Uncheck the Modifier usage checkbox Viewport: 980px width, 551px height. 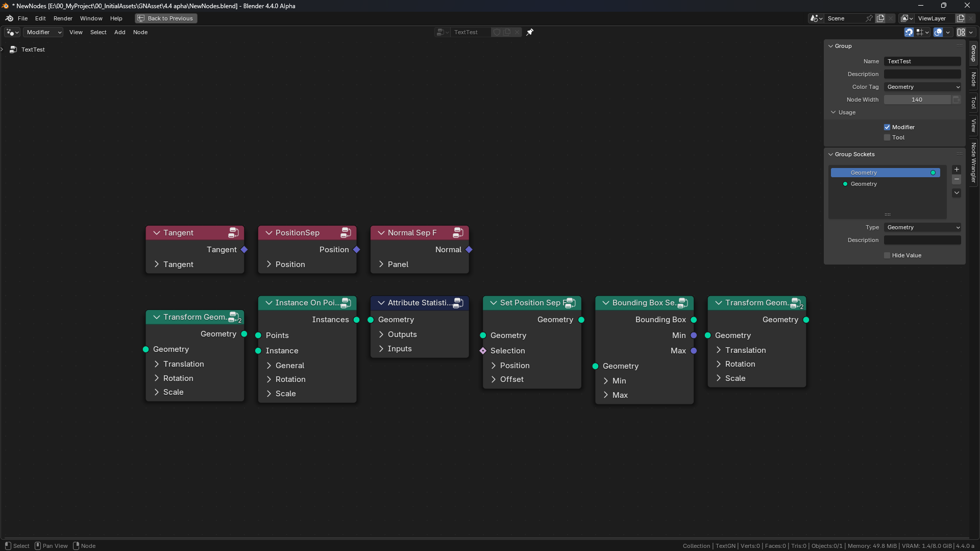(887, 127)
